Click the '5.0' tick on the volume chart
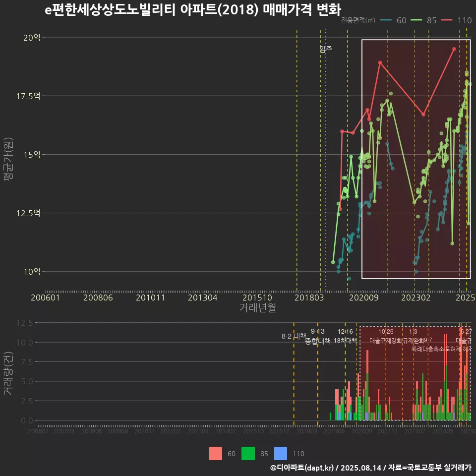 point(27,381)
